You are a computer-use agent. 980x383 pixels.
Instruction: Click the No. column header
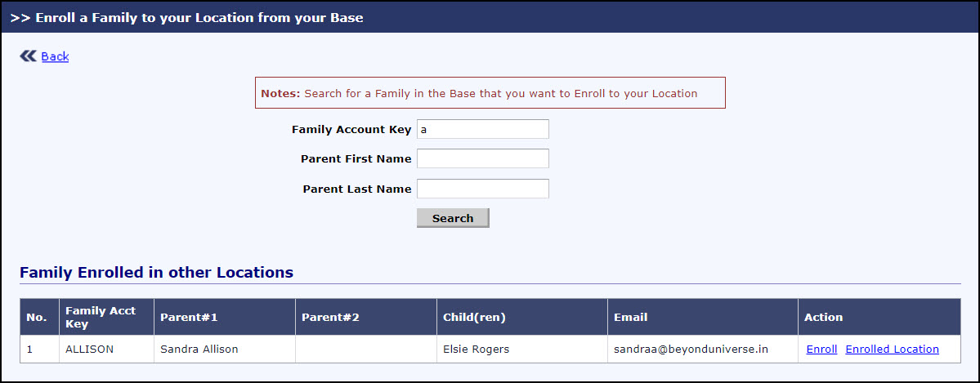click(37, 317)
